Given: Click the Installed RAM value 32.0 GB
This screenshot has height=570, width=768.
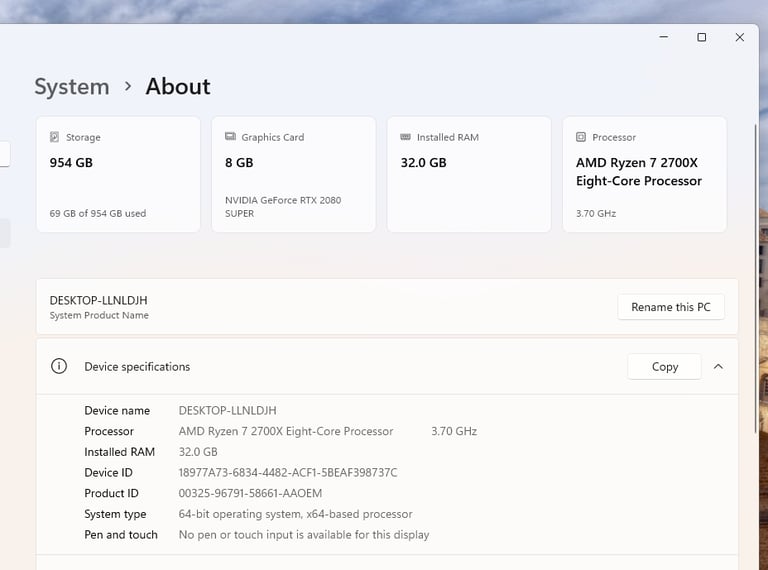Looking at the screenshot, I should [198, 452].
